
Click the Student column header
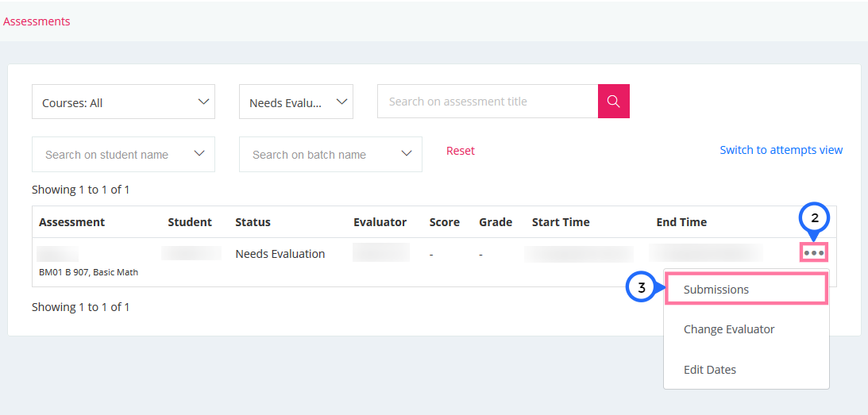190,222
